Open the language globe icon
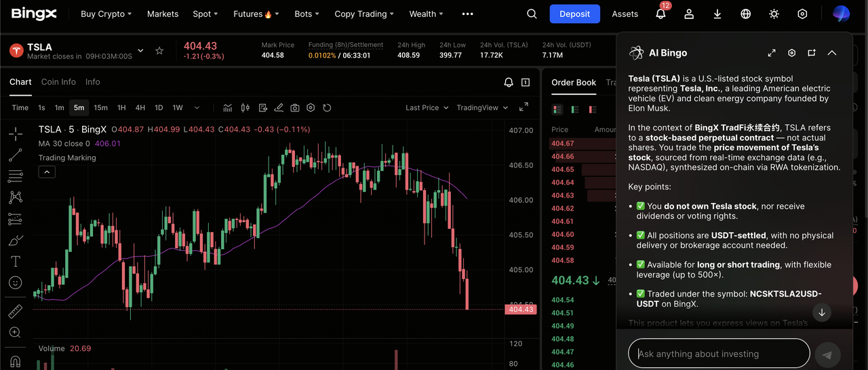Screen dimensions: 868x370 [746, 14]
